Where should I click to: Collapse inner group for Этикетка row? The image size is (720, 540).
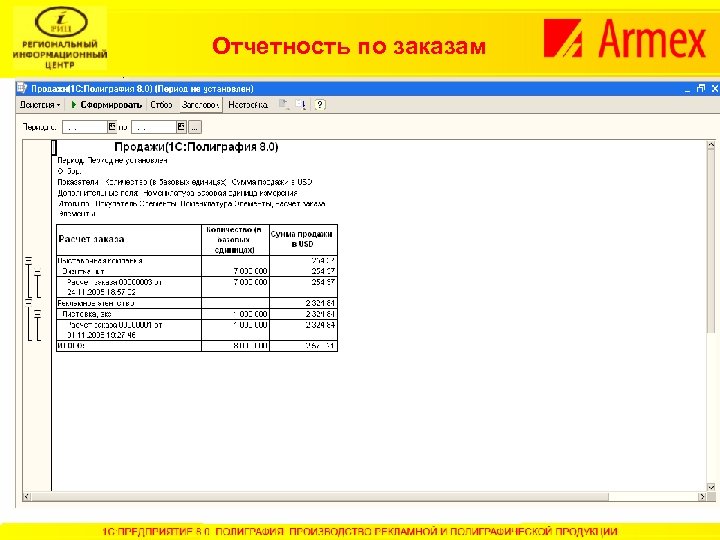pos(38,271)
